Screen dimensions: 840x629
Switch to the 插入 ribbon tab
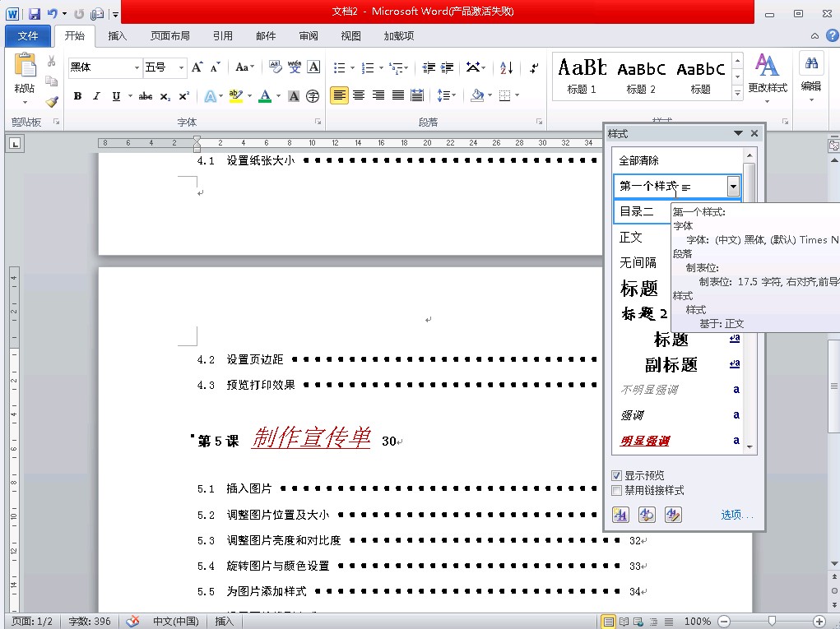tap(118, 36)
